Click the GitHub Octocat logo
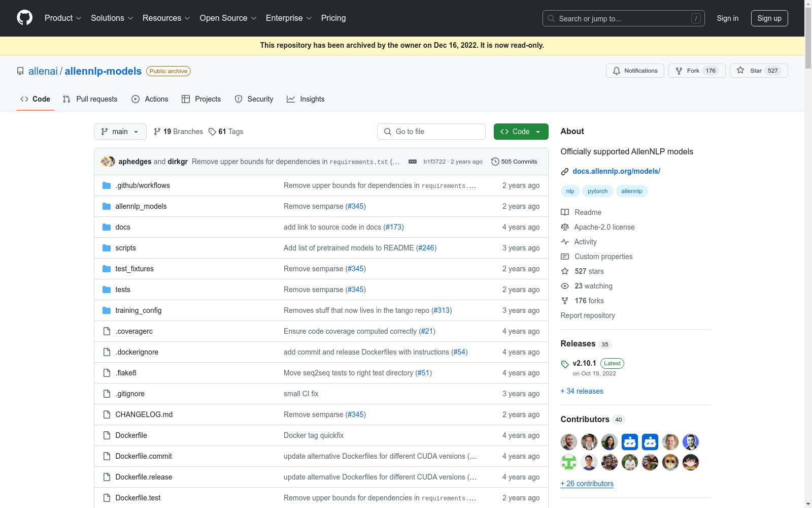The width and height of the screenshot is (812, 508). (24, 18)
